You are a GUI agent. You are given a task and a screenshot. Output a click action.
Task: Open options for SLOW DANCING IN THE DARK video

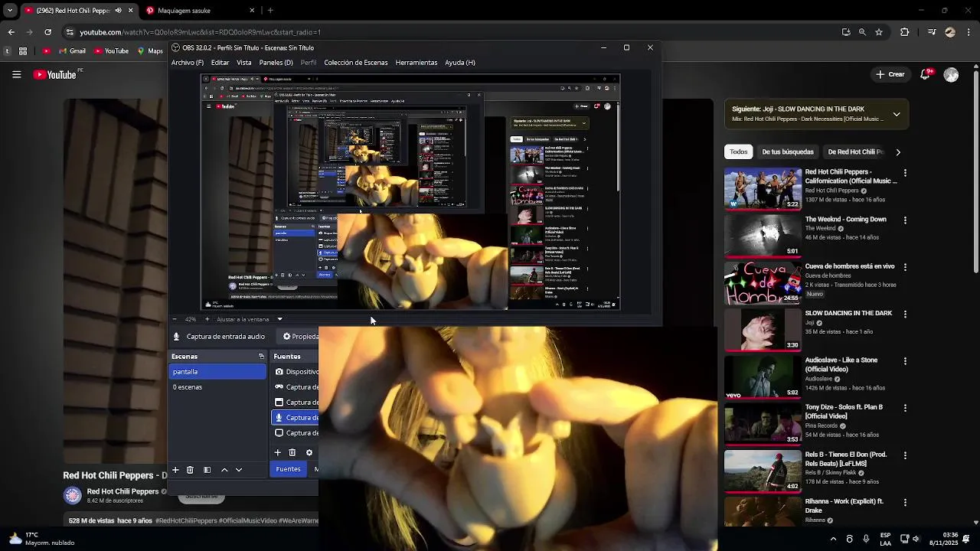point(905,315)
